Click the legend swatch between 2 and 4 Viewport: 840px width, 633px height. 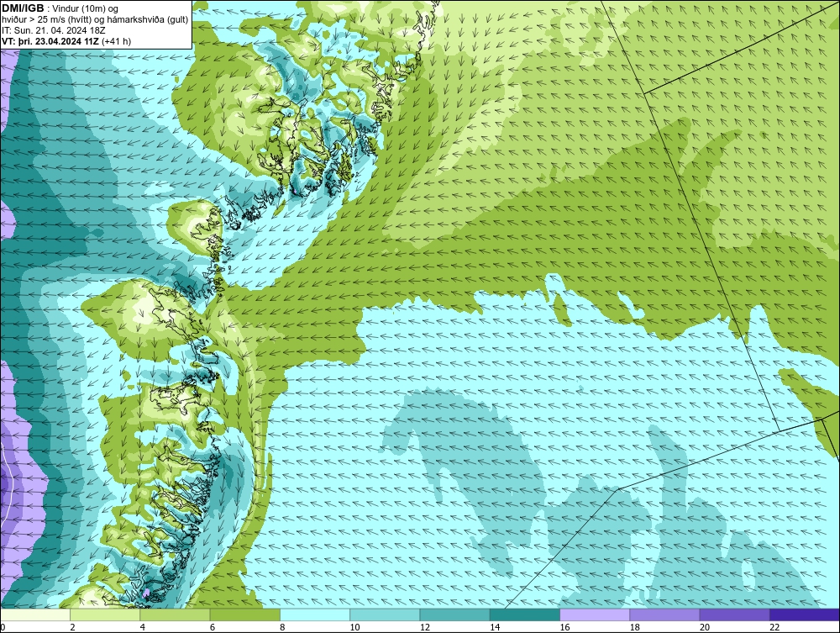[105, 615]
